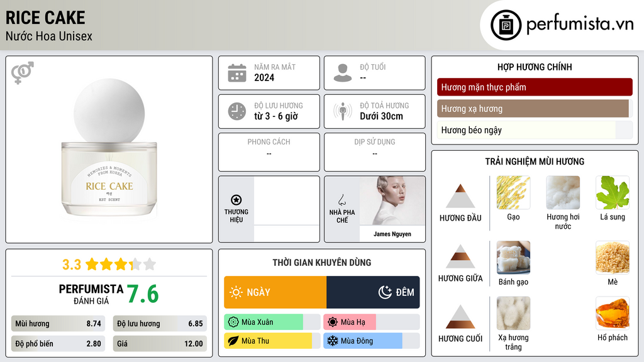Screen dimensions: 644x362
Task: Click the Hương cuối pyramid icon
Action: pos(460,317)
